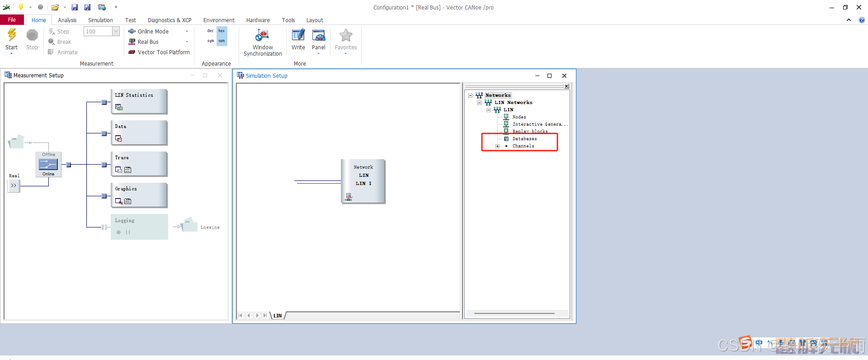This screenshot has height=360, width=868.
Task: Click the help question mark icon
Action: click(x=862, y=20)
